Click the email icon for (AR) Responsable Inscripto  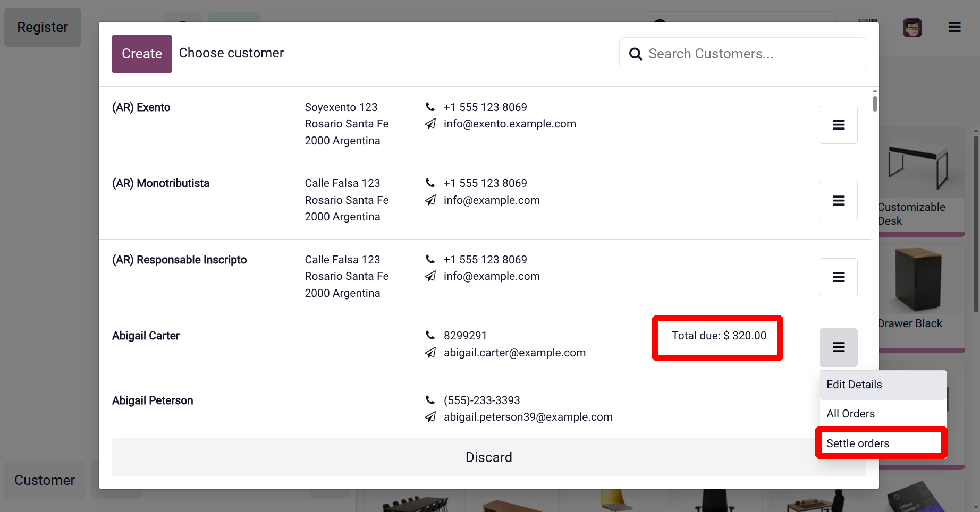point(430,276)
